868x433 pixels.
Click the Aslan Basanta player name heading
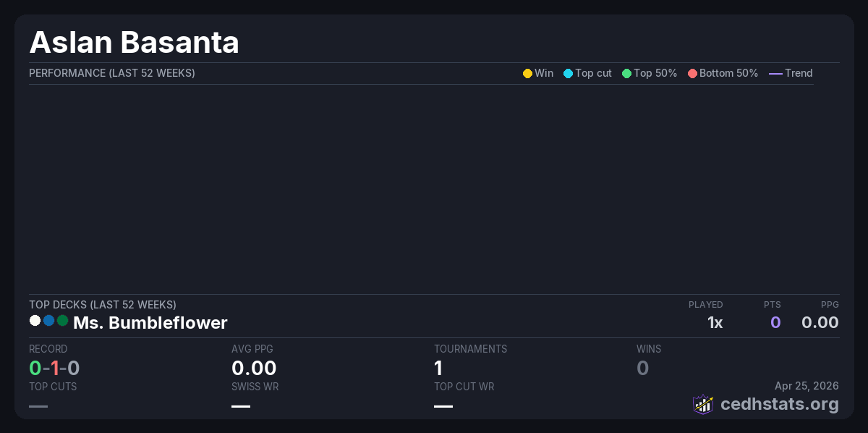point(134,43)
